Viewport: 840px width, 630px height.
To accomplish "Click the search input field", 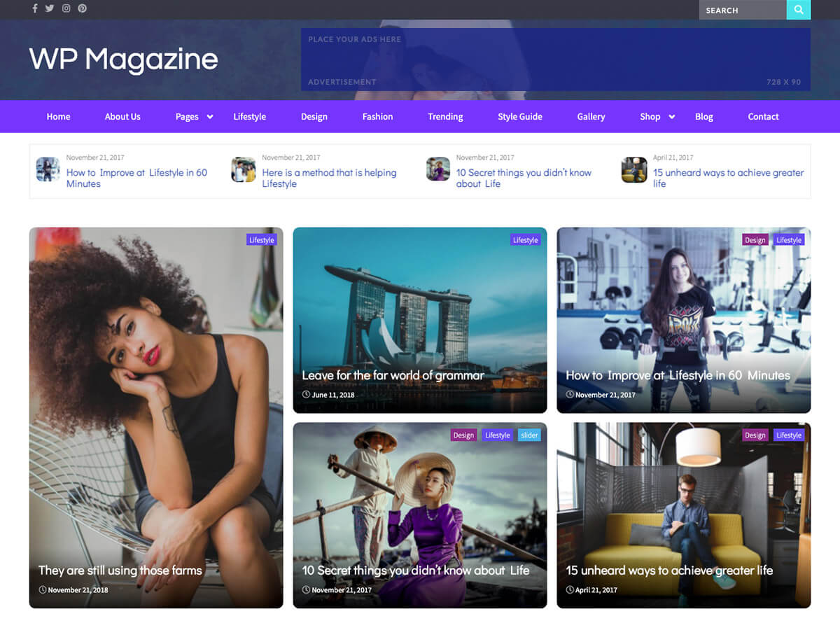I will click(742, 10).
